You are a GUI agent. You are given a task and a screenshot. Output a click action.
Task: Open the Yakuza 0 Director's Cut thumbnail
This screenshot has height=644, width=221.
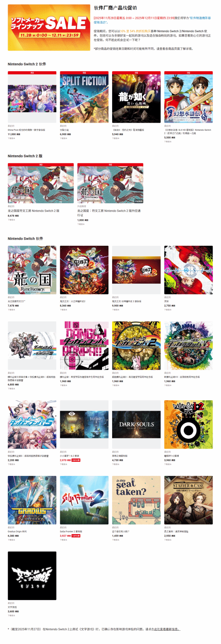[x=136, y=97]
